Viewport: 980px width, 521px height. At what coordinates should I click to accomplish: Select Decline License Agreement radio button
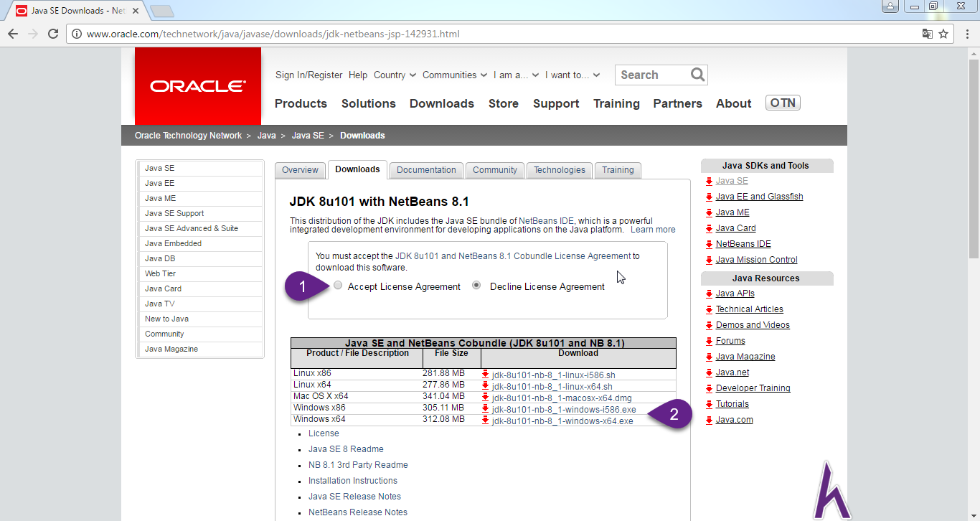click(x=476, y=286)
